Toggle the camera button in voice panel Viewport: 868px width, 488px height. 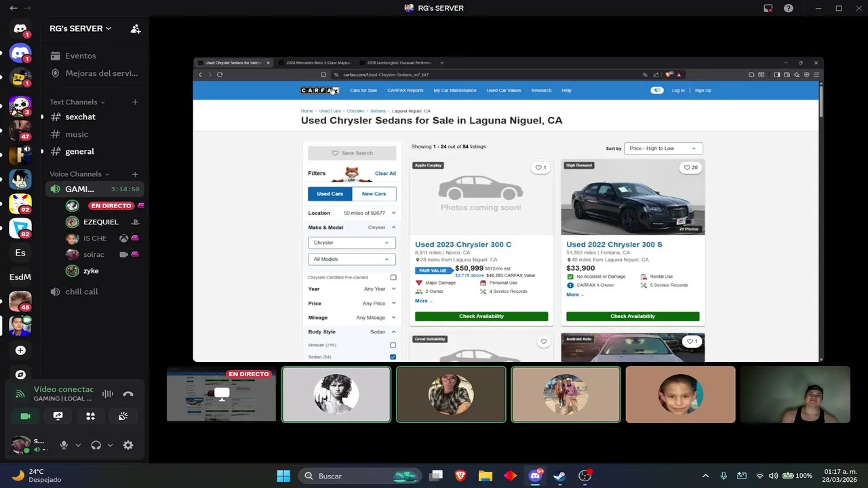(25, 416)
